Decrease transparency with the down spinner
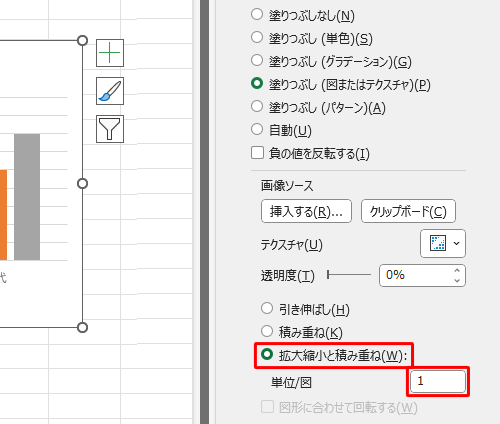Viewport: 500px width, 424px height. click(x=457, y=280)
